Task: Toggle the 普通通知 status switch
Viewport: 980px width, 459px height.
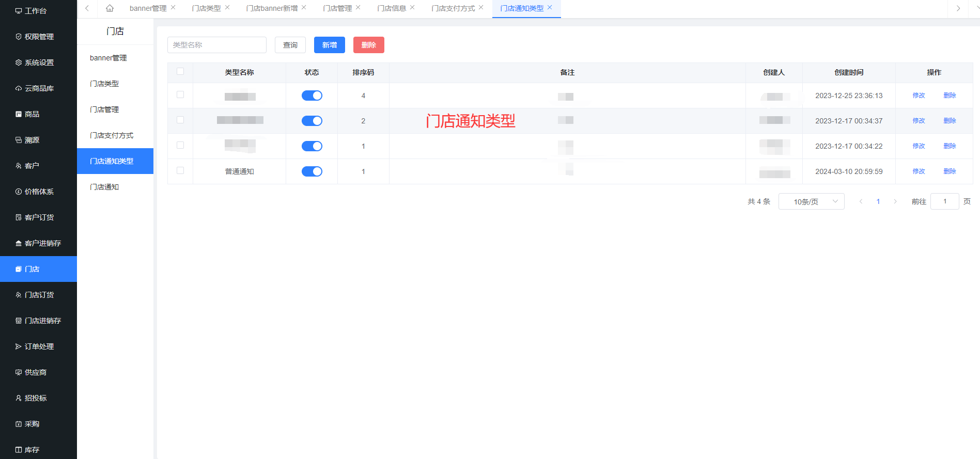Action: coord(312,171)
